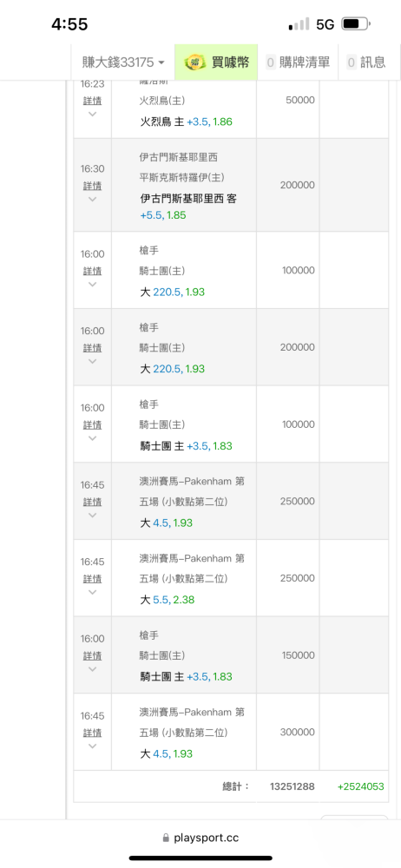The height and width of the screenshot is (868, 401).
Task: Expand the chevron for 300000 Pakenham bet
Action: (x=93, y=746)
